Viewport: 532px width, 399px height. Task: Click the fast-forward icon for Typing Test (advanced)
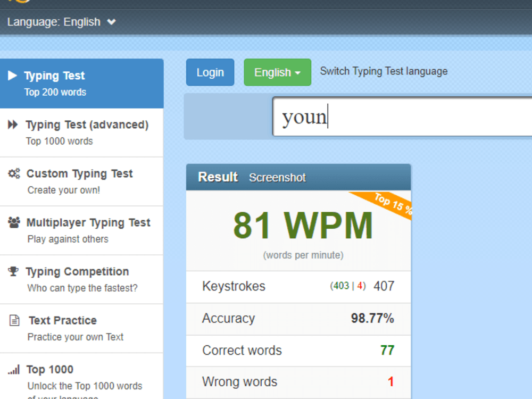point(13,124)
